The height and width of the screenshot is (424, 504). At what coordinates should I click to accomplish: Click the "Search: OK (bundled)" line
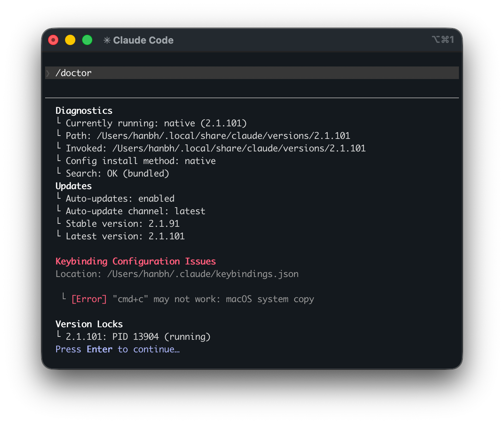[117, 174]
